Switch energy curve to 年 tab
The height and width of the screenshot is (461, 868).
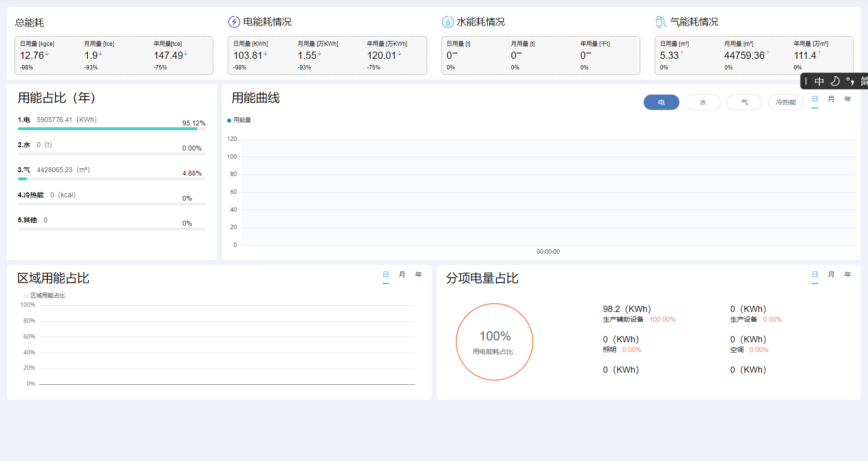click(x=848, y=99)
